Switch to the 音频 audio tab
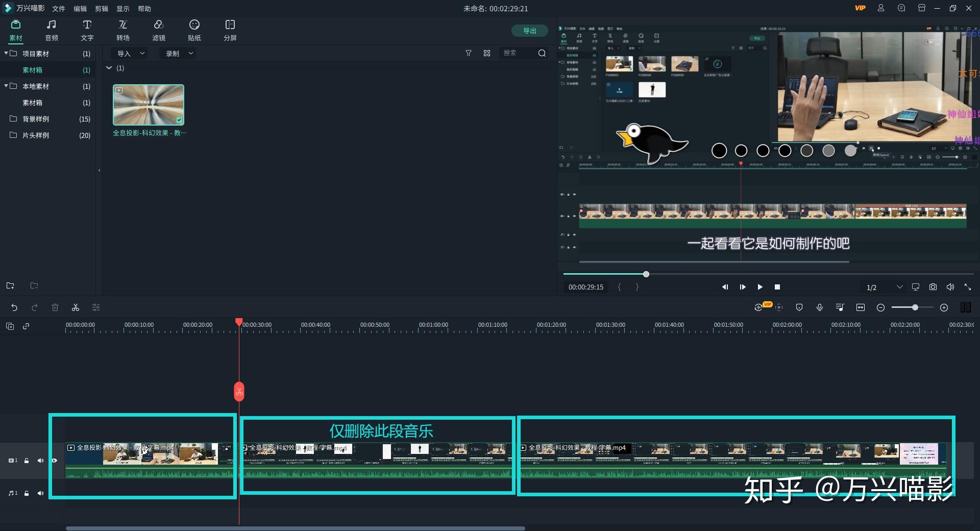Image resolution: width=980 pixels, height=531 pixels. [52, 31]
